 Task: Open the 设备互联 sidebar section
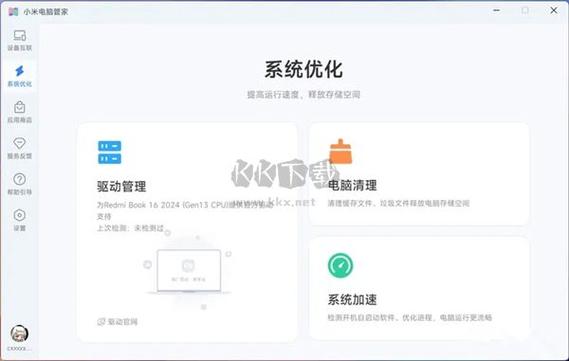(20, 40)
